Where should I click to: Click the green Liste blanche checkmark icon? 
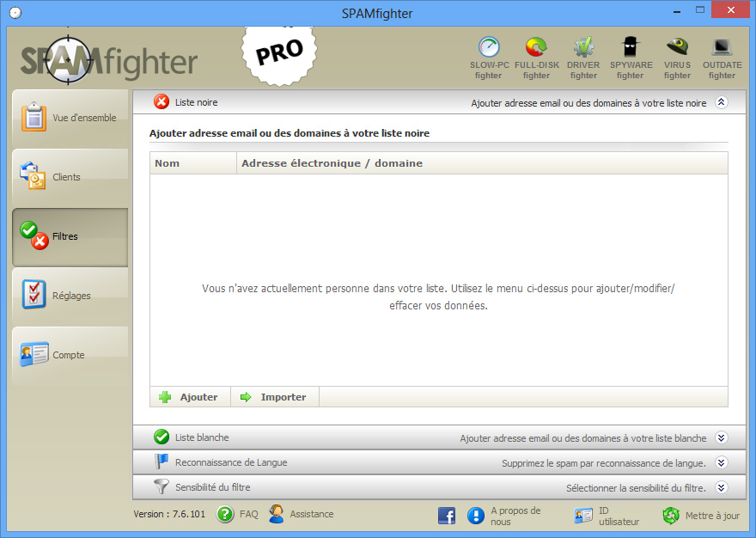162,437
